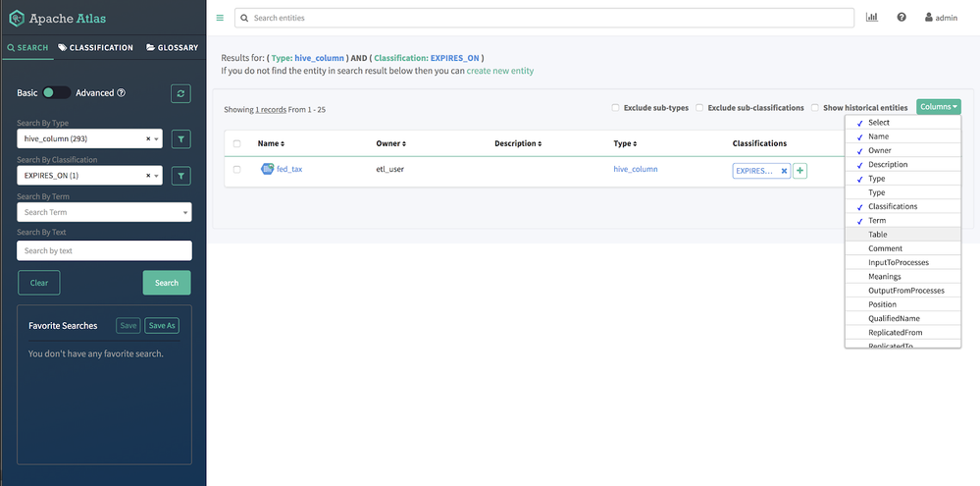Remove the EXPIRES_ON classification tag with x

coord(784,171)
